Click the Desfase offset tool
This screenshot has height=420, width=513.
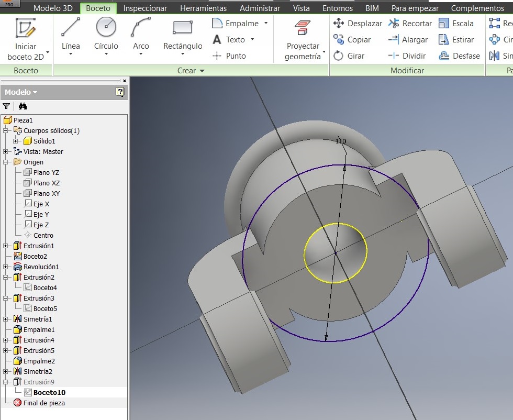(x=459, y=56)
